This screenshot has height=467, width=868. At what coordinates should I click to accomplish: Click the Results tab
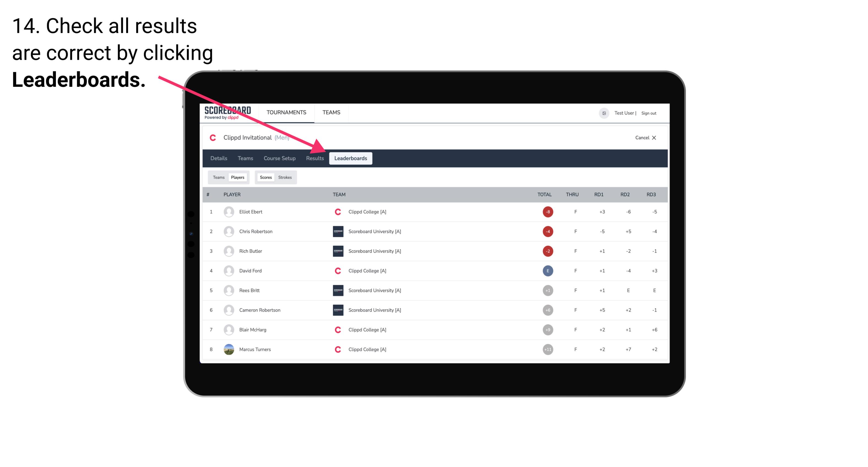click(x=314, y=159)
